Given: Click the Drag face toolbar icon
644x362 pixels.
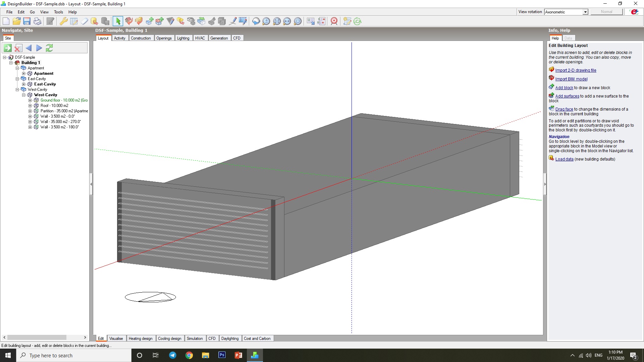Looking at the screenshot, I should click(x=201, y=21).
